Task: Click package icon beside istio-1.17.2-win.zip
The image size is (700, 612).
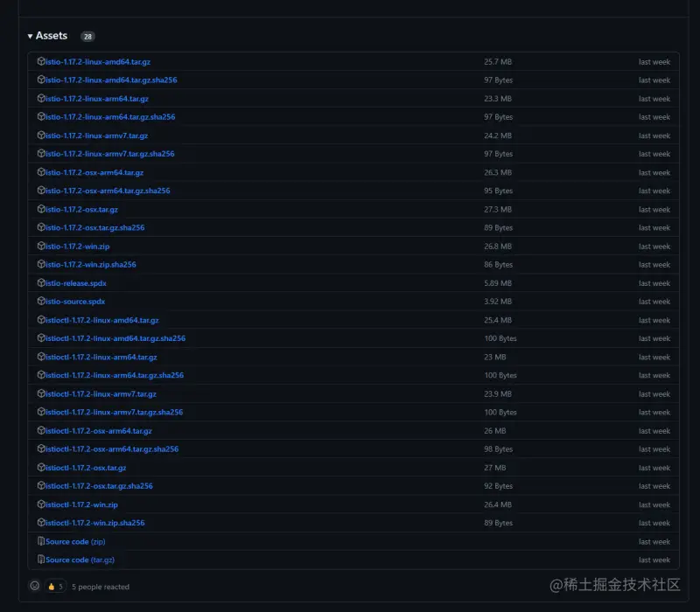Action: pos(41,247)
